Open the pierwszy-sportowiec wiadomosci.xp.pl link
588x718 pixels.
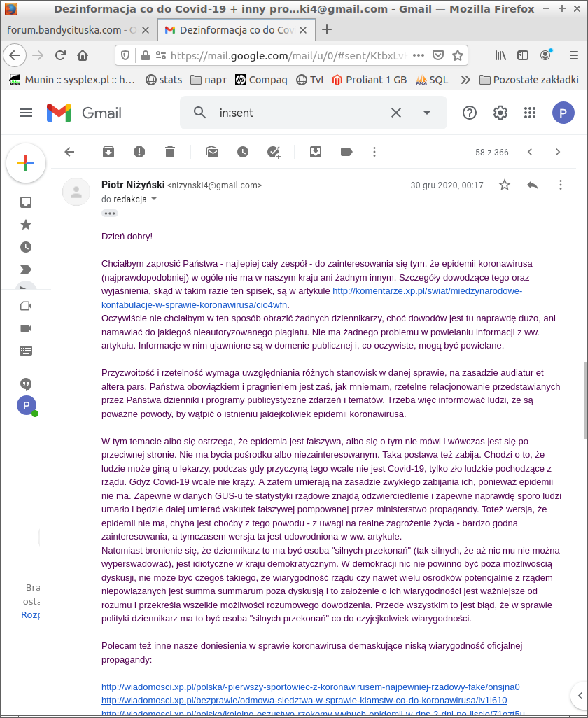click(x=311, y=687)
